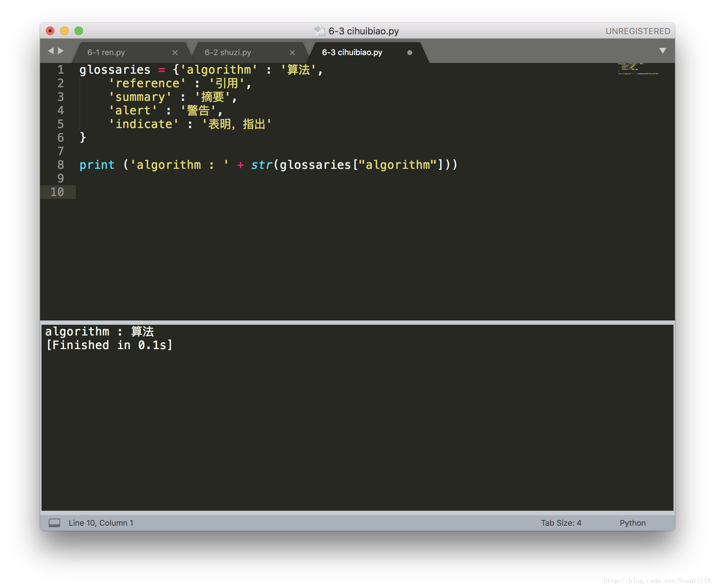Click the "algorithm" index string on line 8
Image resolution: width=715 pixels, height=588 pixels.
click(398, 165)
